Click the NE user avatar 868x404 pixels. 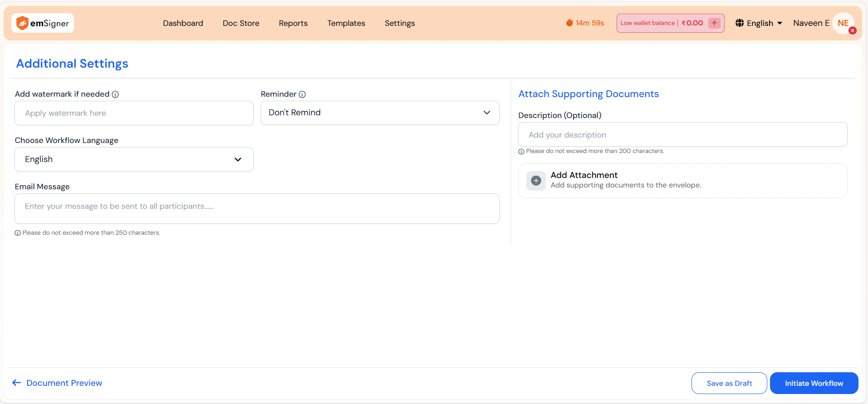pyautogui.click(x=843, y=23)
